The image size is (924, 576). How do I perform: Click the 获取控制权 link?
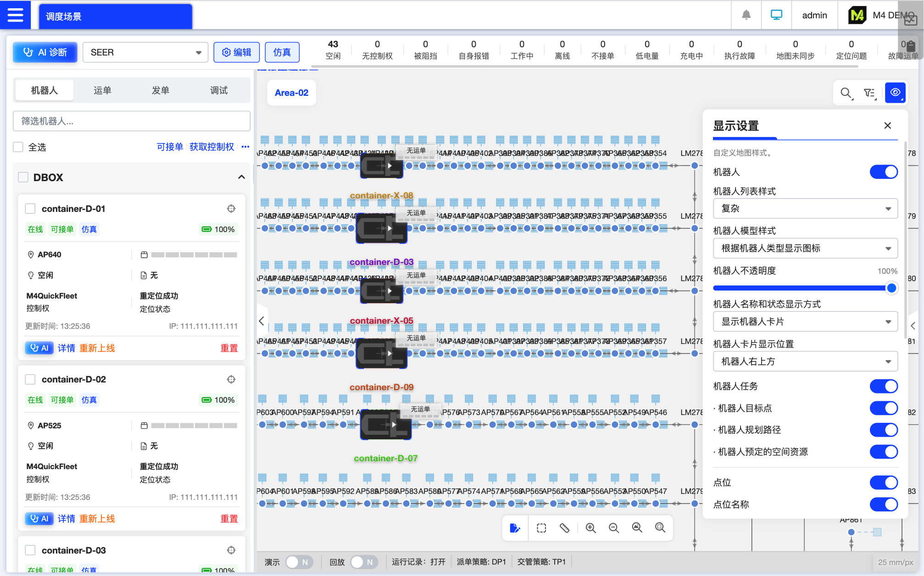pos(212,147)
